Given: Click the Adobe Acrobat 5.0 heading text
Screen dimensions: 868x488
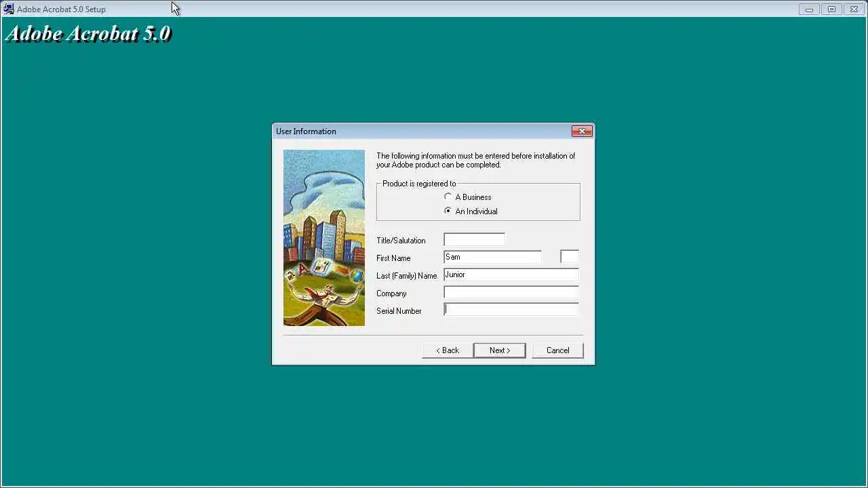Looking at the screenshot, I should click(87, 34).
